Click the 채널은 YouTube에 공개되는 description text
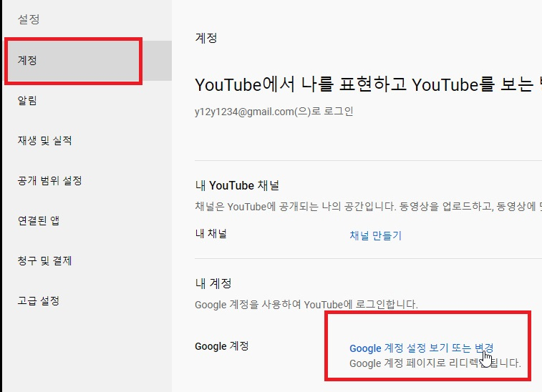 (x=368, y=207)
